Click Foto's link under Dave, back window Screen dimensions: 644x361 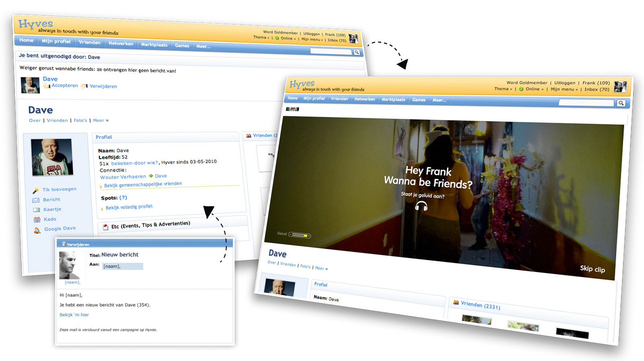coord(80,120)
